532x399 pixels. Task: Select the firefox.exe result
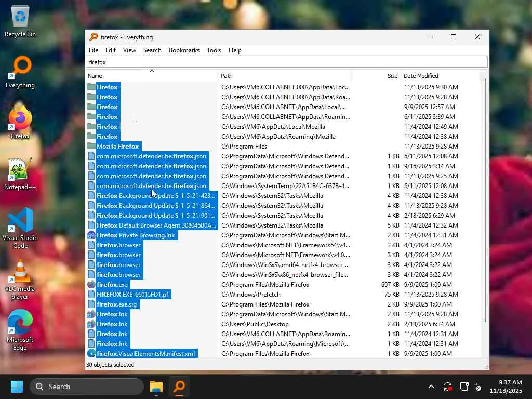112,285
